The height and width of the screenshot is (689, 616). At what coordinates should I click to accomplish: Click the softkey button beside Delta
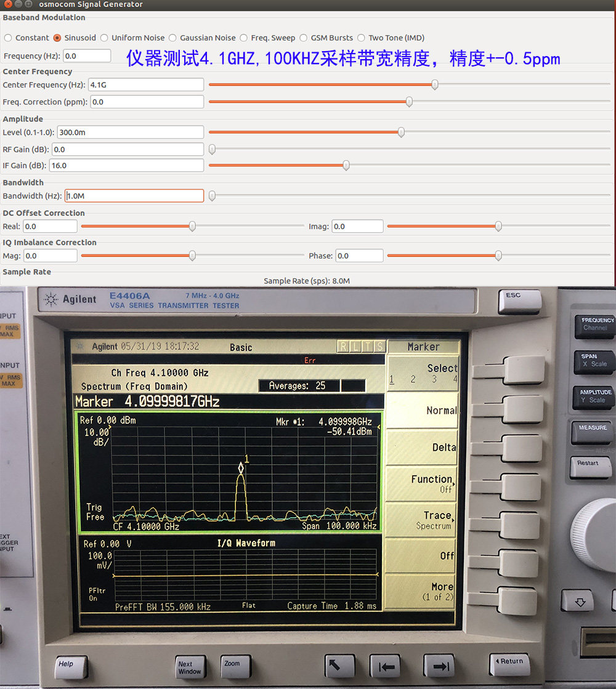pyautogui.click(x=522, y=448)
